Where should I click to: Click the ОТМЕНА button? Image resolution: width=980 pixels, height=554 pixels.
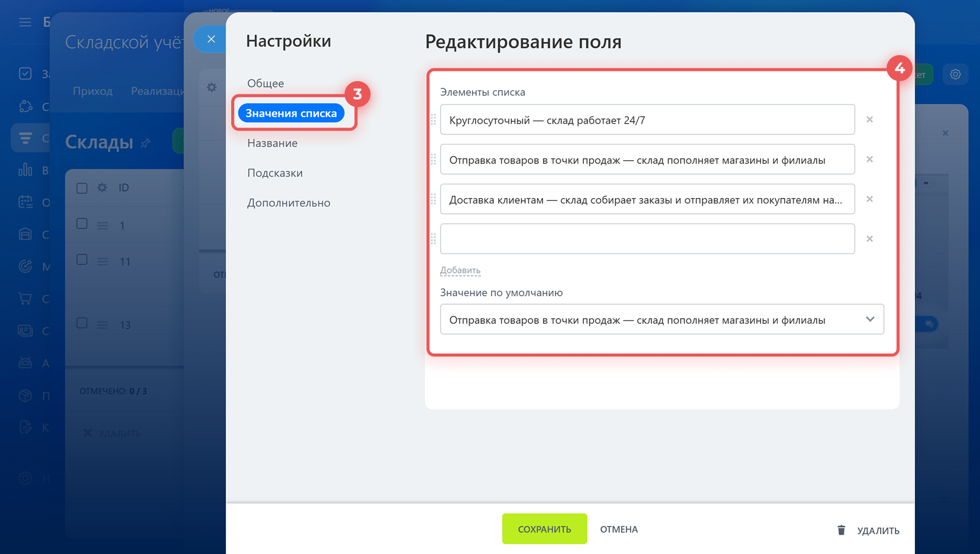pyautogui.click(x=618, y=530)
